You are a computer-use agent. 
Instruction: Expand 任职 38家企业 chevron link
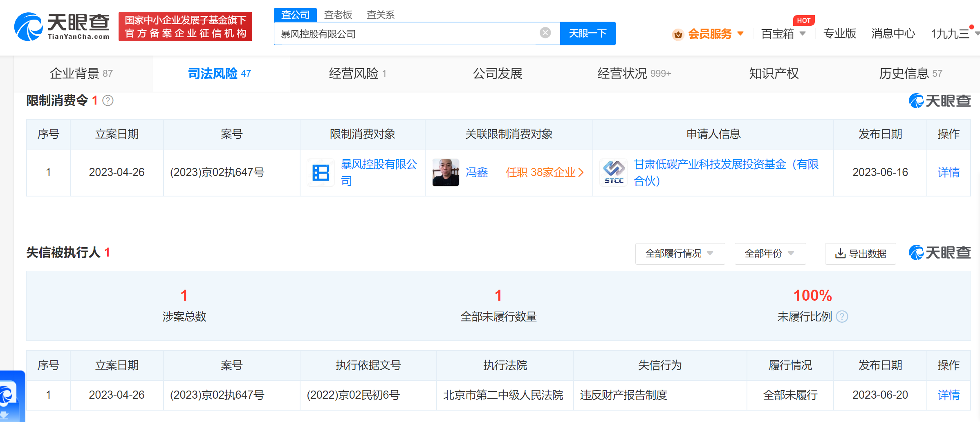tap(545, 172)
